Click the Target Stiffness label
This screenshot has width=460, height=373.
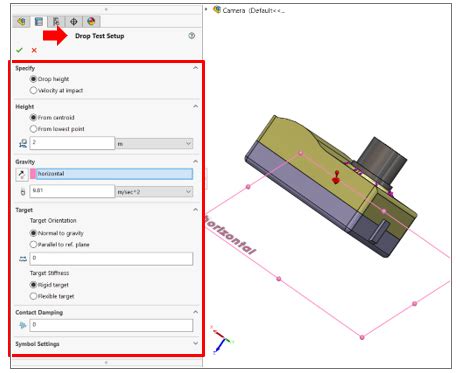(49, 273)
